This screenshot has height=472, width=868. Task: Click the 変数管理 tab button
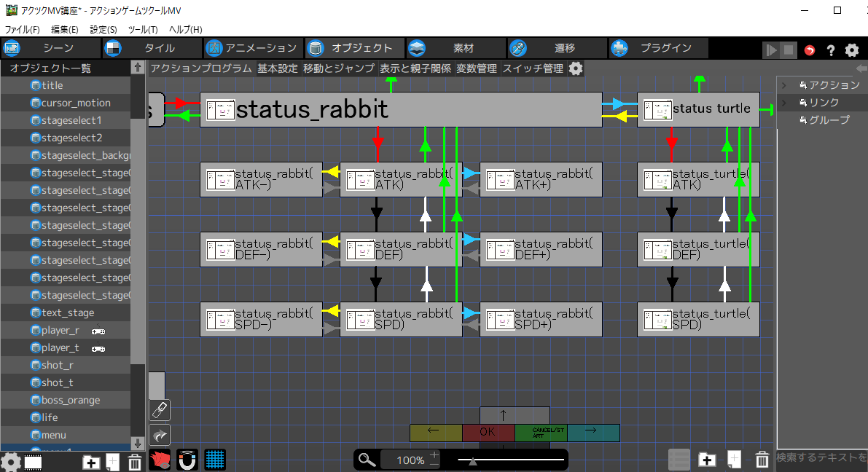tap(477, 68)
